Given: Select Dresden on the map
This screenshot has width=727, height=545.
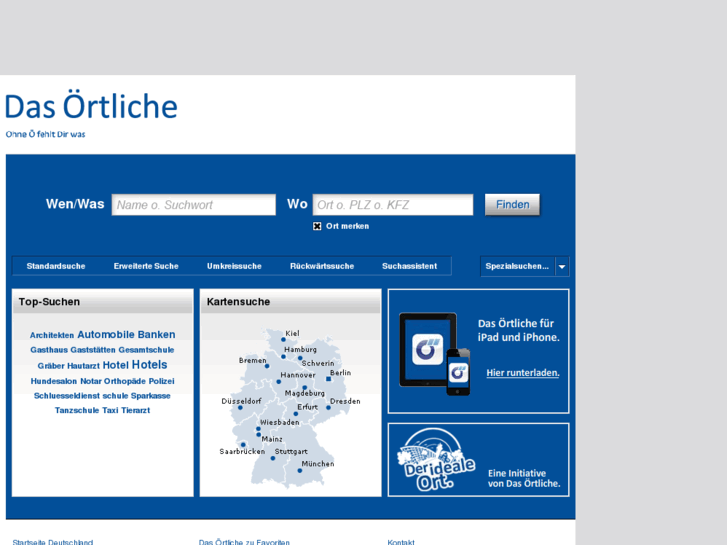Looking at the screenshot, I should pos(345,401).
